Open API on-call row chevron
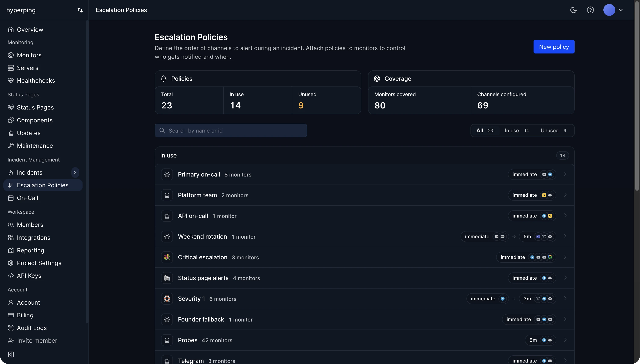The width and height of the screenshot is (640, 364). (x=565, y=216)
